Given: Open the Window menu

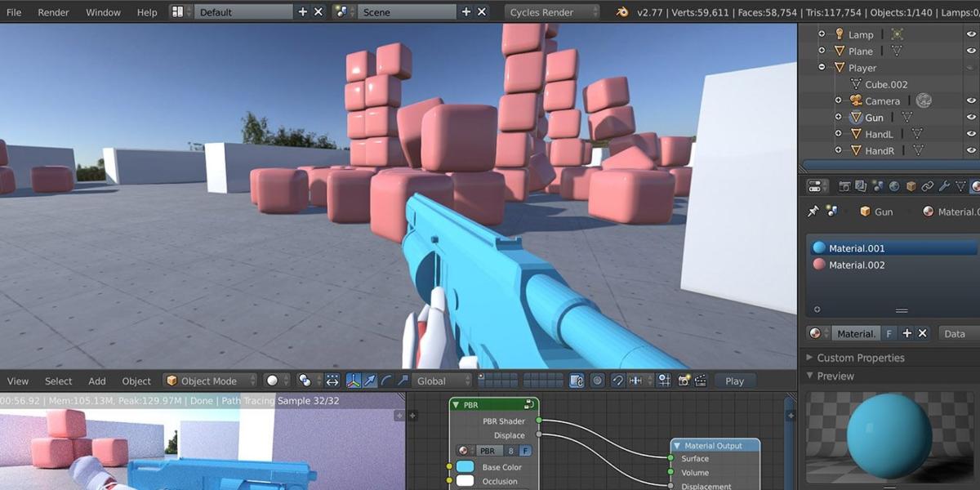Looking at the screenshot, I should 103,12.
